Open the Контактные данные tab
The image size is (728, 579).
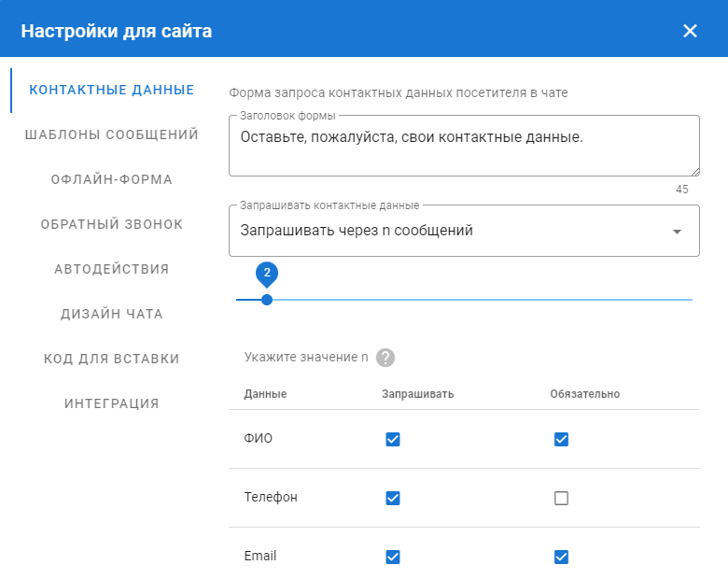pyautogui.click(x=112, y=90)
